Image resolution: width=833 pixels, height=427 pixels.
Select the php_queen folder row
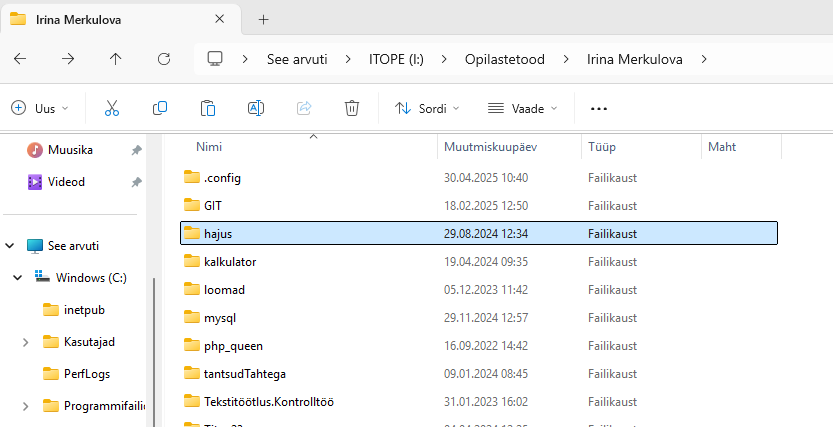[233, 345]
